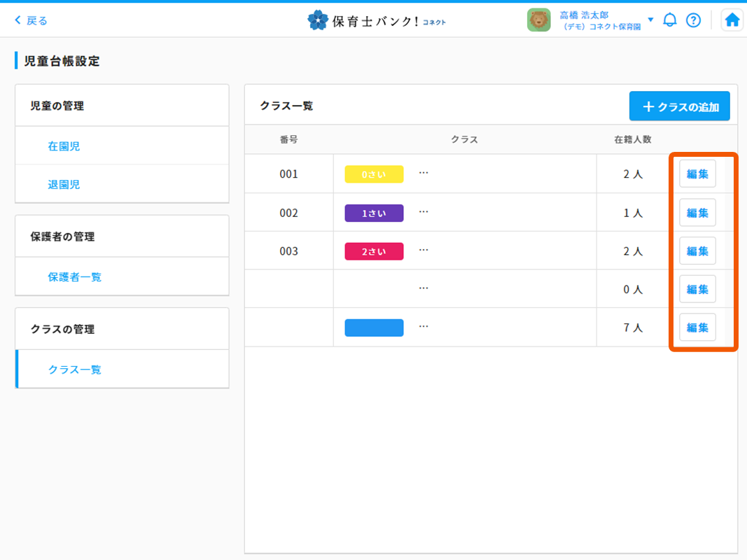
Task: Click the home icon in header
Action: point(732,20)
